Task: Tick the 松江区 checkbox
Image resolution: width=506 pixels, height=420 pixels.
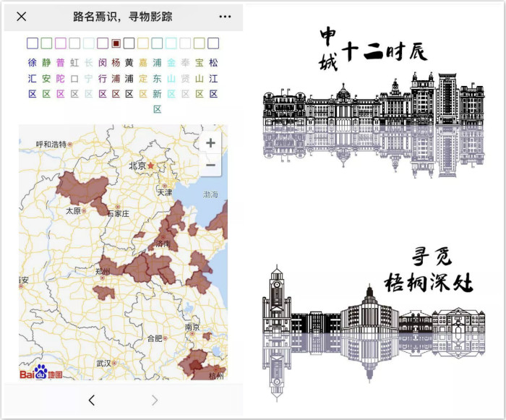Action: pyautogui.click(x=213, y=43)
